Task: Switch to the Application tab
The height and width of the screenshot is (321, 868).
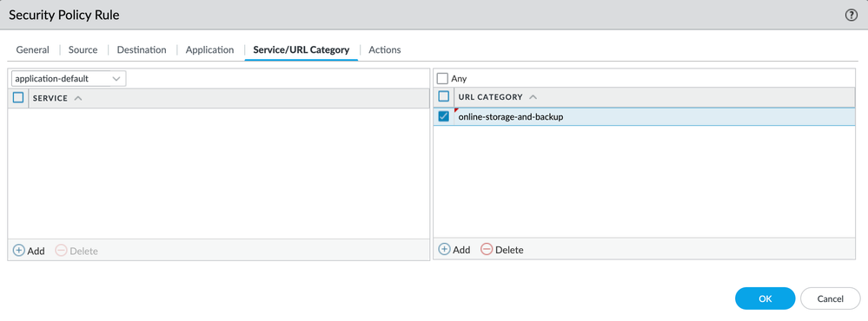Action: [x=209, y=49]
